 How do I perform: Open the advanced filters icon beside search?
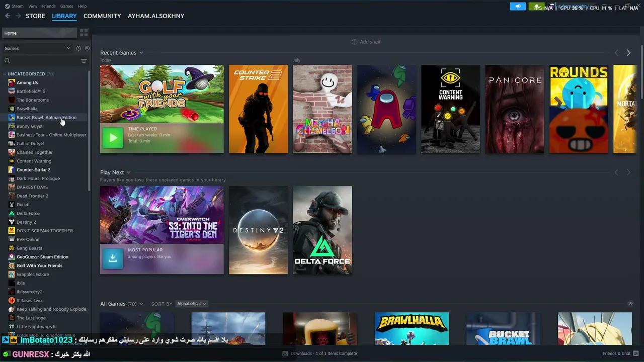(84, 61)
